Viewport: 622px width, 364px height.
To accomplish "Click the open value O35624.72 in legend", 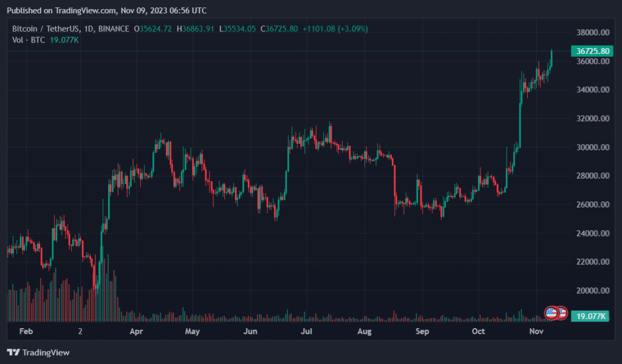I will pyautogui.click(x=152, y=29).
